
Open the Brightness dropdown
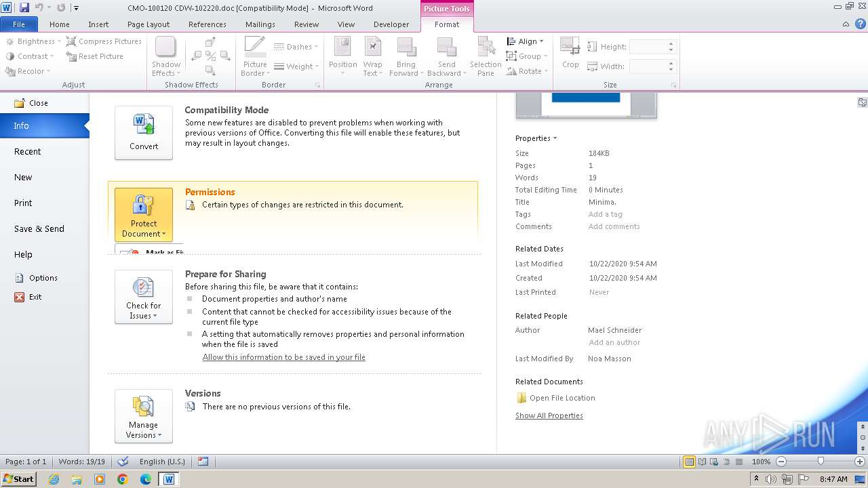click(33, 41)
